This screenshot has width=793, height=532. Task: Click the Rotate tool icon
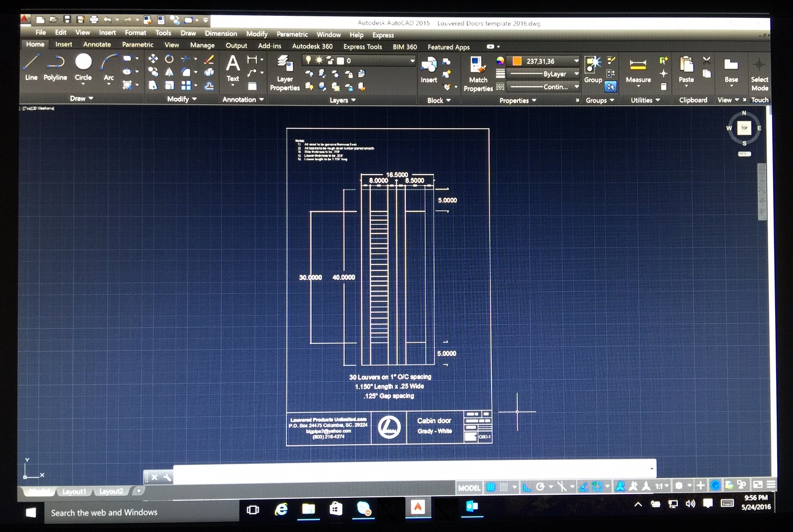click(x=169, y=59)
